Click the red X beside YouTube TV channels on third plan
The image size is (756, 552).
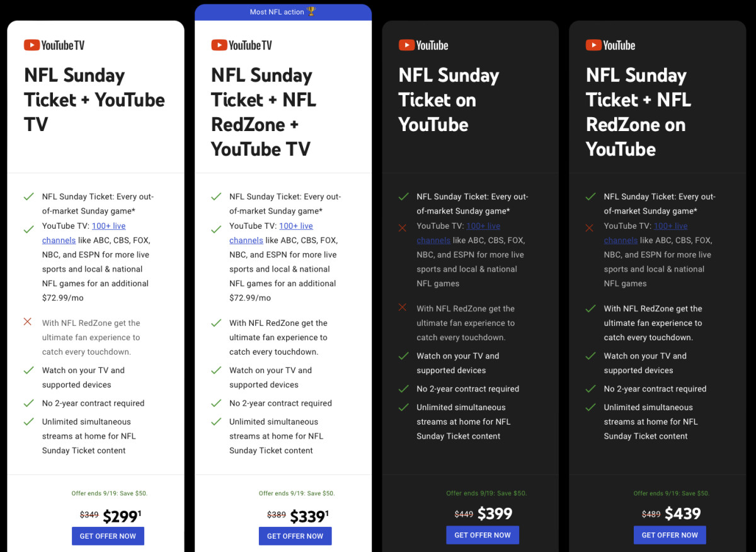pos(402,226)
